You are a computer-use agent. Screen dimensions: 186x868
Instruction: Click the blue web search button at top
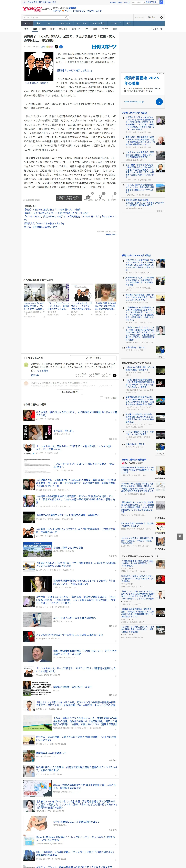tap(161, 2)
